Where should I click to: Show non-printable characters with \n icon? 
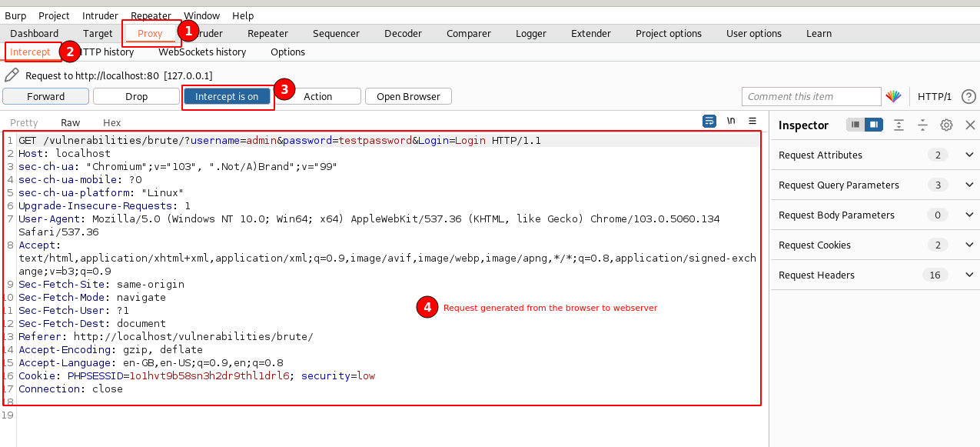731,122
